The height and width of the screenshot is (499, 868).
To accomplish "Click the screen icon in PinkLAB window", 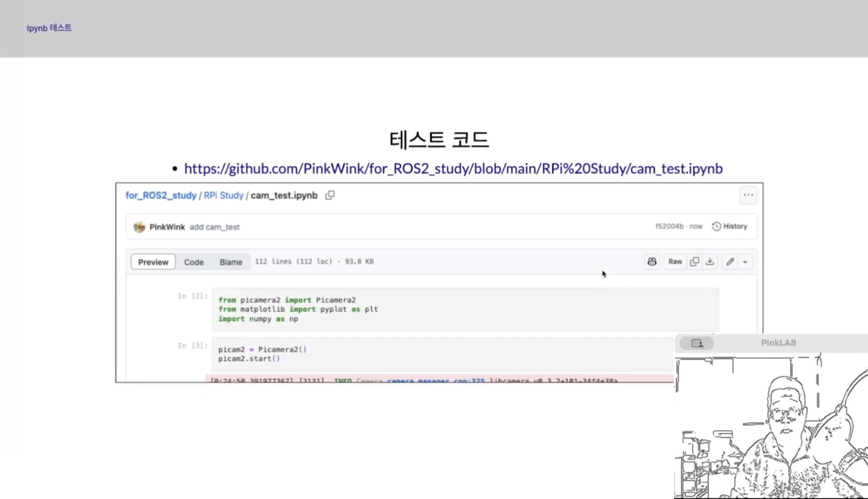I will click(x=697, y=343).
